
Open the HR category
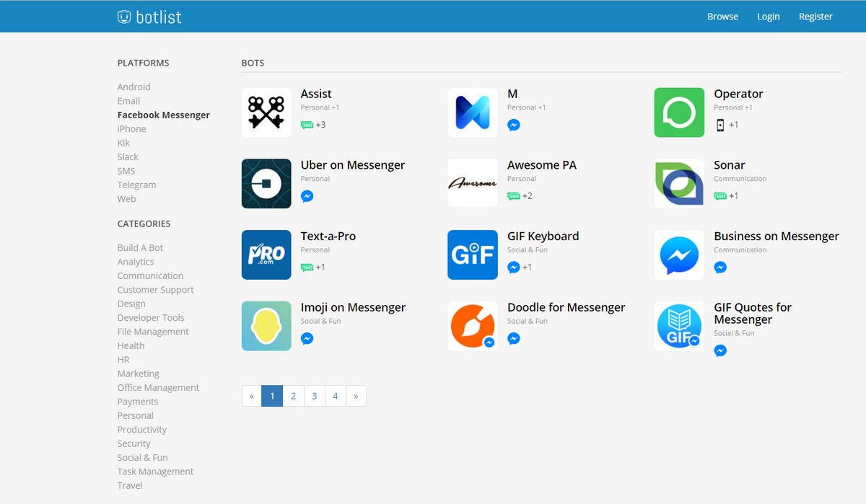(123, 360)
